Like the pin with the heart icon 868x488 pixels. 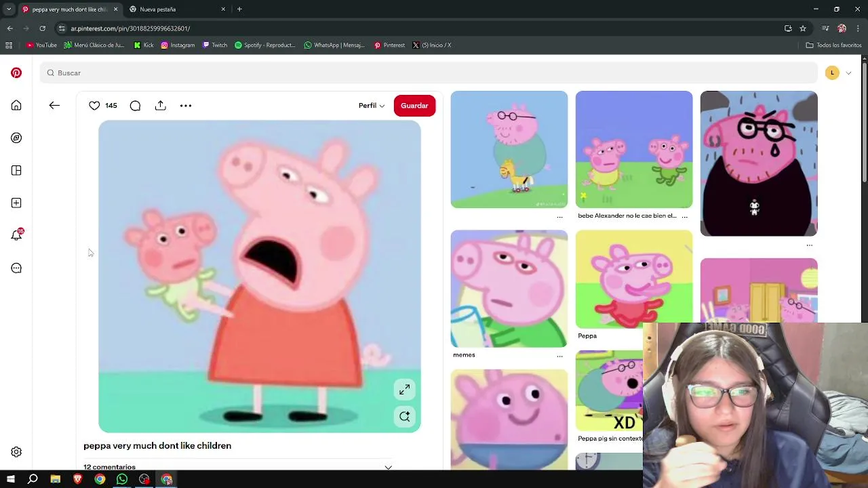click(94, 105)
